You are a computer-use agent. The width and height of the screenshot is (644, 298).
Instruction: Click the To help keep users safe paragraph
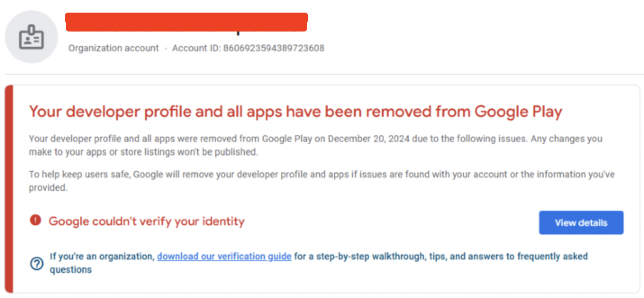tap(322, 181)
